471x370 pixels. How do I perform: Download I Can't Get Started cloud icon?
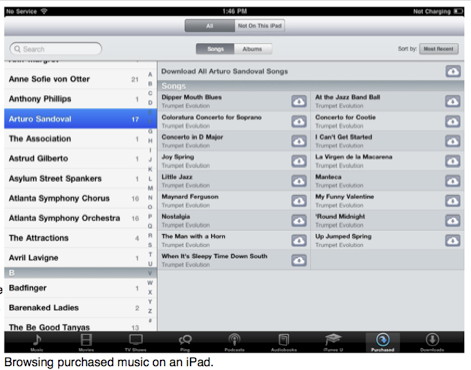(453, 141)
